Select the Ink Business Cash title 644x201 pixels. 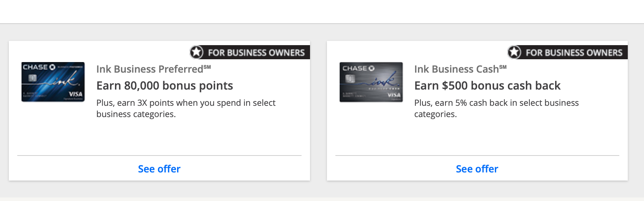pos(460,69)
